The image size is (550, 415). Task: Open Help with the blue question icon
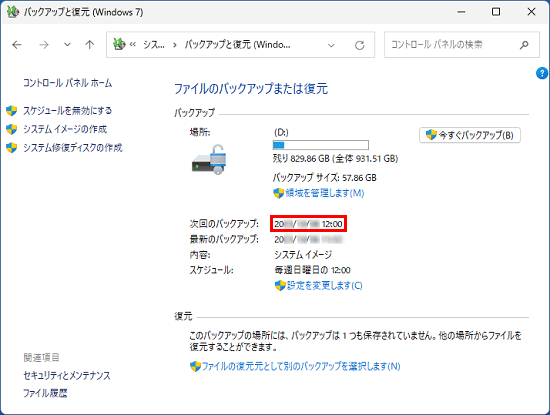pyautogui.click(x=542, y=73)
